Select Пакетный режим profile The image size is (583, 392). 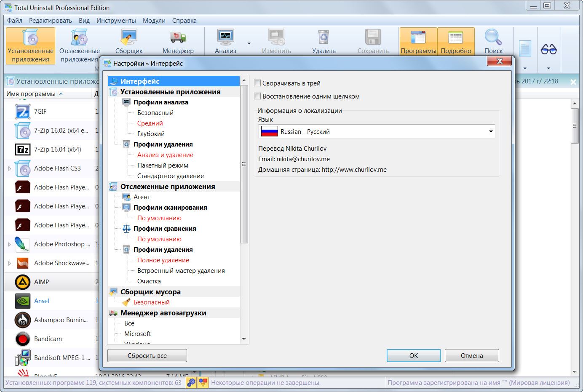pos(163,165)
